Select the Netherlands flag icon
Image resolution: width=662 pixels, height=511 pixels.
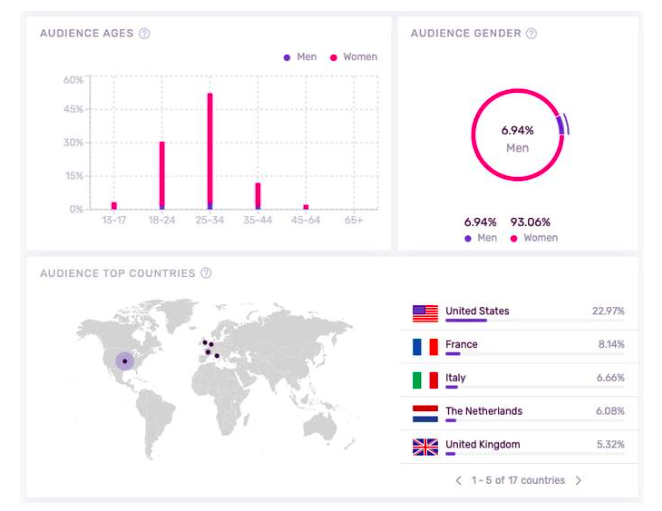click(x=425, y=413)
